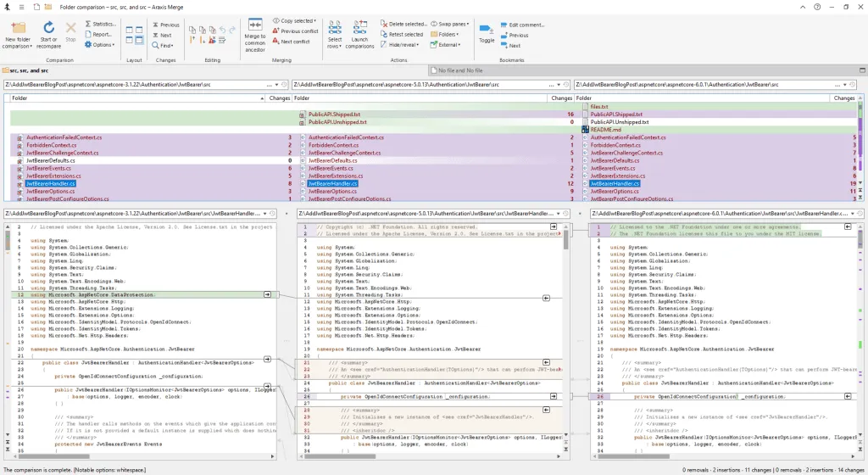
Task: Open the Folders dropdown
Action: [x=445, y=34]
